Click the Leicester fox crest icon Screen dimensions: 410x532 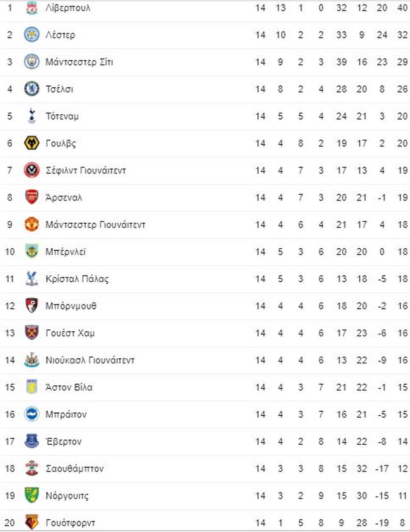[x=32, y=34]
